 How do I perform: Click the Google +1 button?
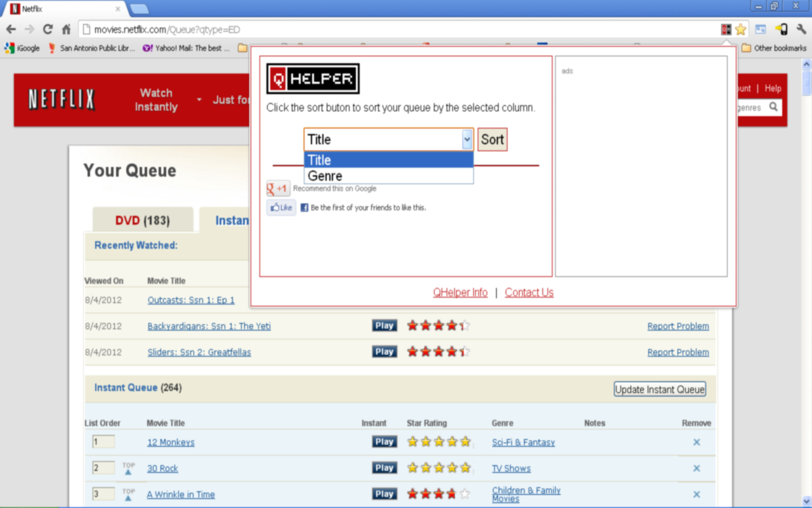coord(278,189)
